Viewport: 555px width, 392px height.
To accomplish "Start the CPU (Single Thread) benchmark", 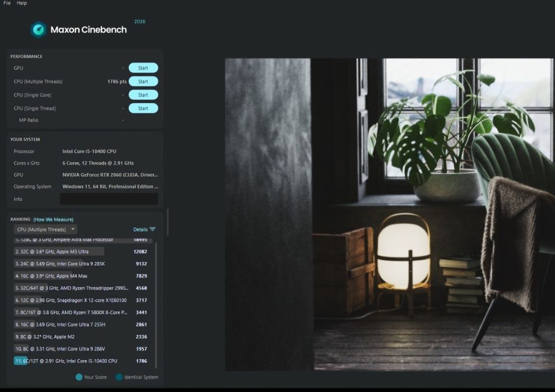I will pos(143,108).
